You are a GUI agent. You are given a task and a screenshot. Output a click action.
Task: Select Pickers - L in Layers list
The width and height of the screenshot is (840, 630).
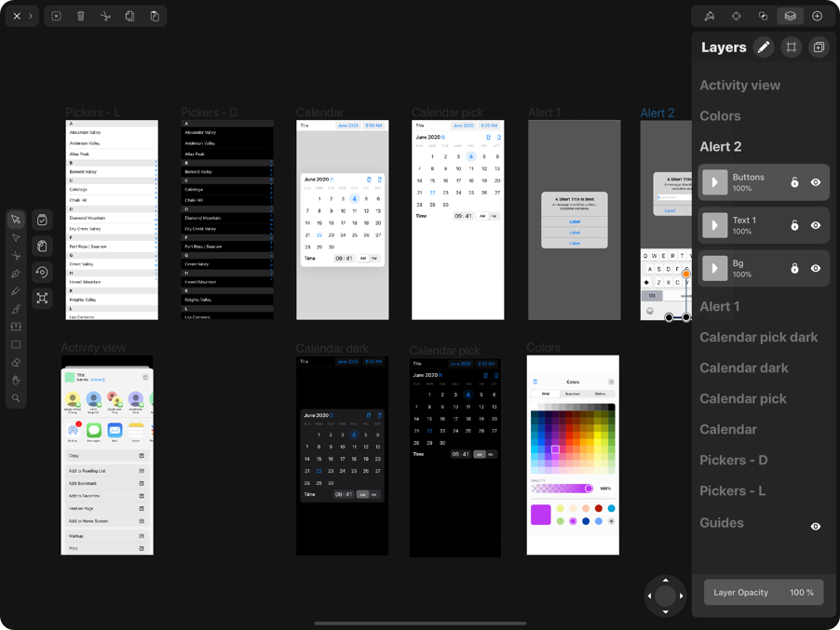coord(732,490)
